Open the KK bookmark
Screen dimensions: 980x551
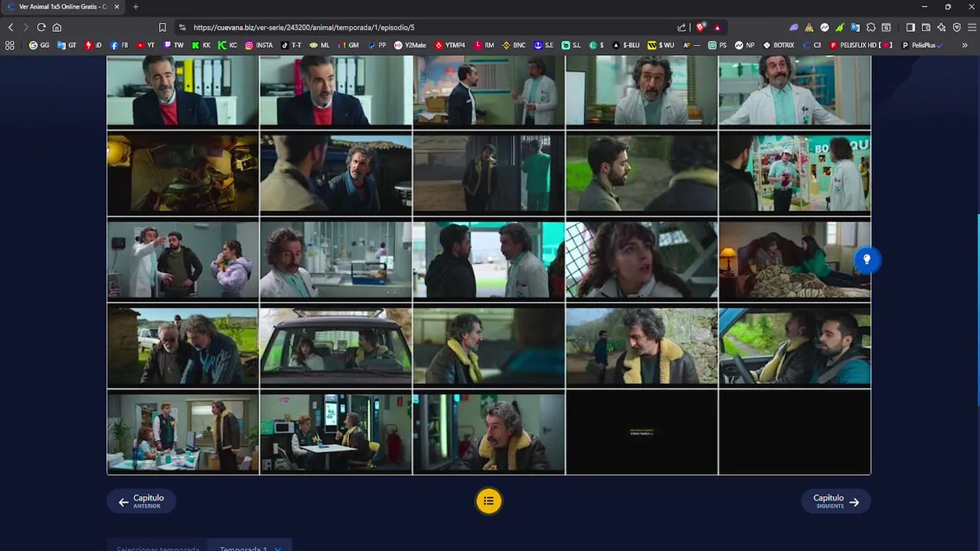(x=201, y=45)
